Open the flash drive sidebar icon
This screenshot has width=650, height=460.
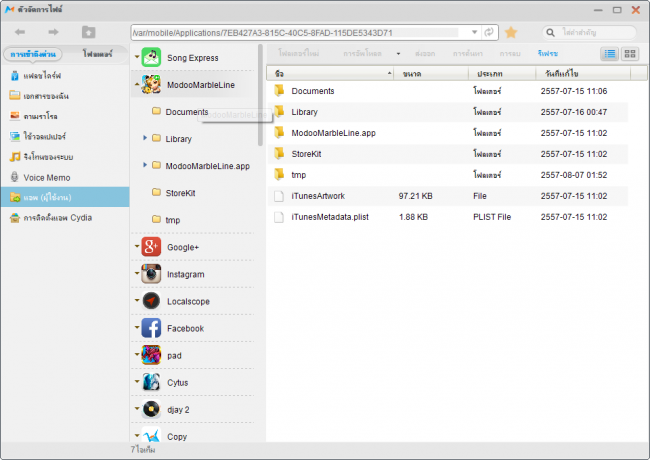15,75
